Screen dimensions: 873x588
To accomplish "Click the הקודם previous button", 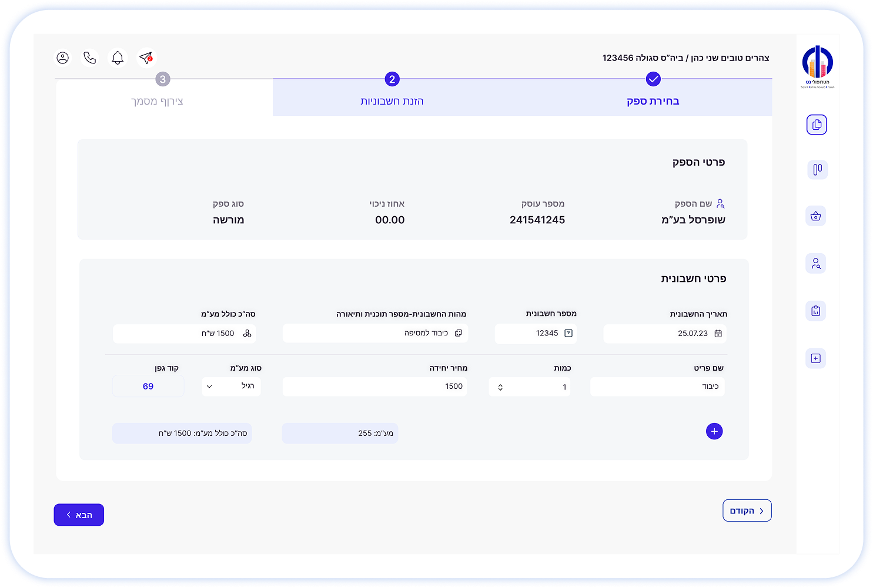I will (x=747, y=511).
